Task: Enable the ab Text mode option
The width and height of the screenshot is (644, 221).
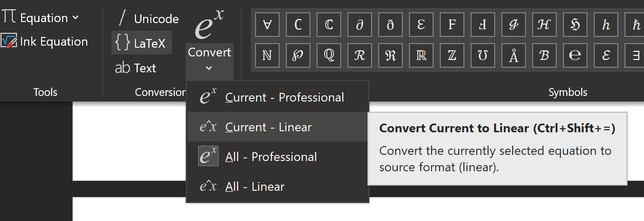Action: coord(135,68)
